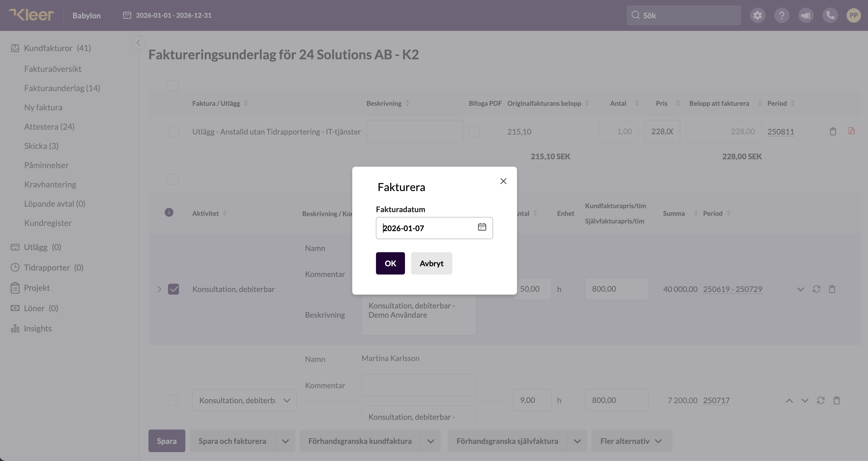Check the Utlägg IT-tjänster row checkbox

point(173,131)
